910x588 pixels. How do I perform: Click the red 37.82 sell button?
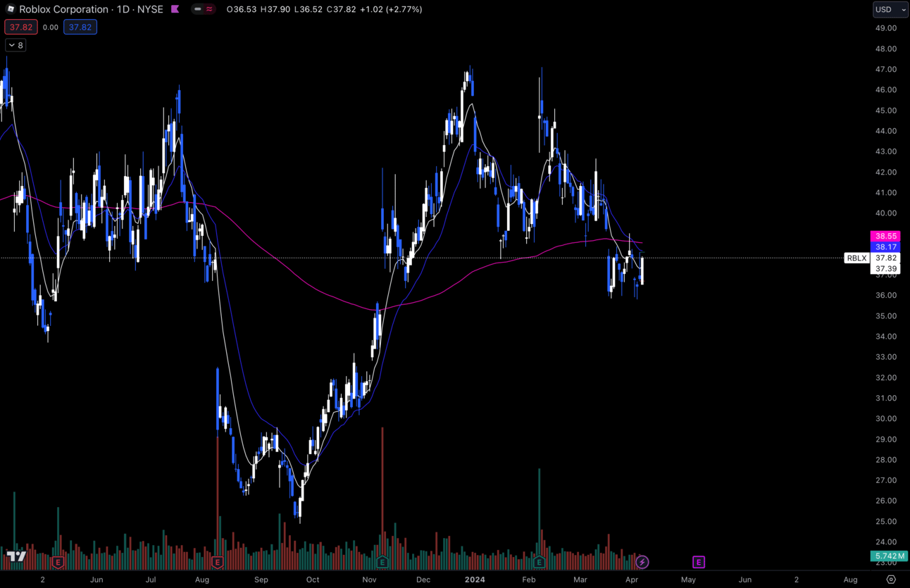[x=21, y=27]
